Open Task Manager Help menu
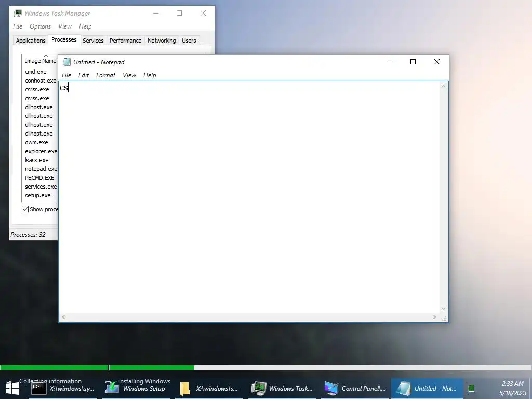This screenshot has width=532, height=399. pyautogui.click(x=85, y=26)
